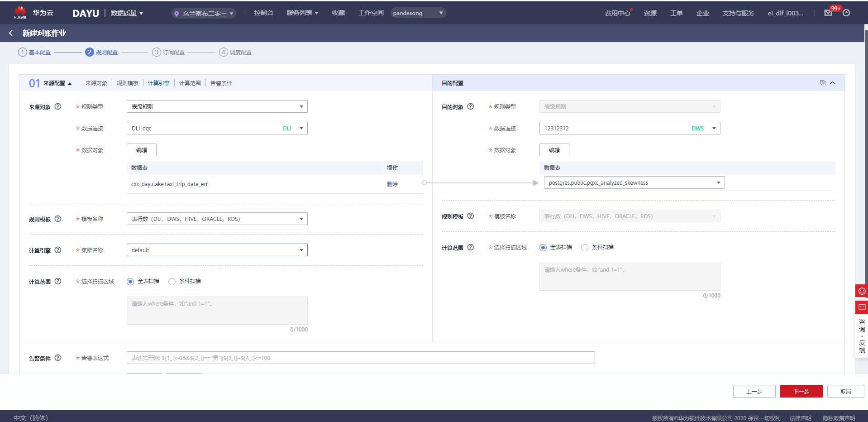Jump to 规则模板 anchor tab
The width and height of the screenshot is (868, 422).
click(x=128, y=83)
